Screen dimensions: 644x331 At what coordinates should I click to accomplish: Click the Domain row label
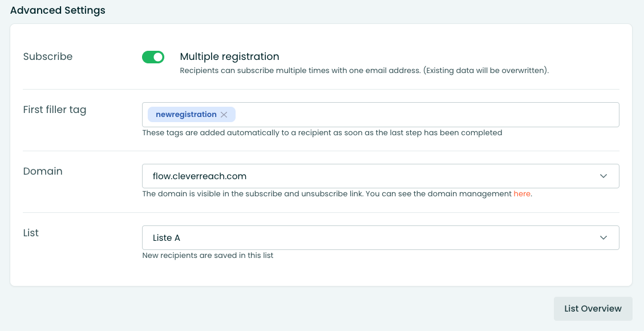(x=43, y=171)
